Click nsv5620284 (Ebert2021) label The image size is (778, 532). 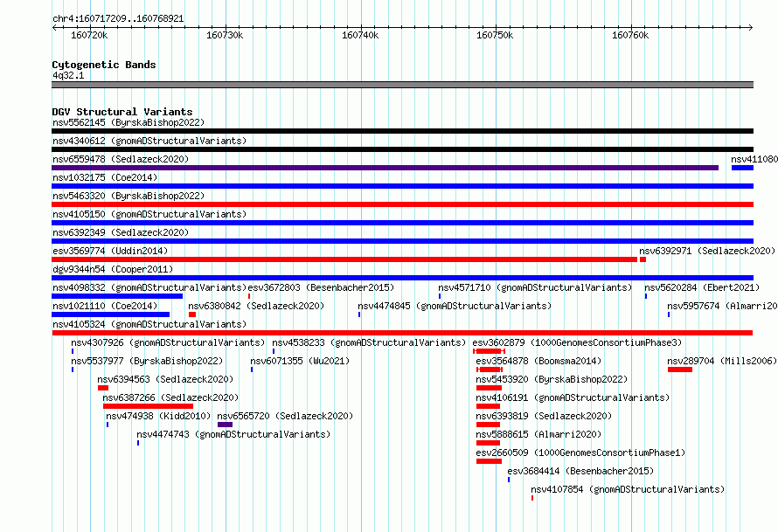click(702, 287)
